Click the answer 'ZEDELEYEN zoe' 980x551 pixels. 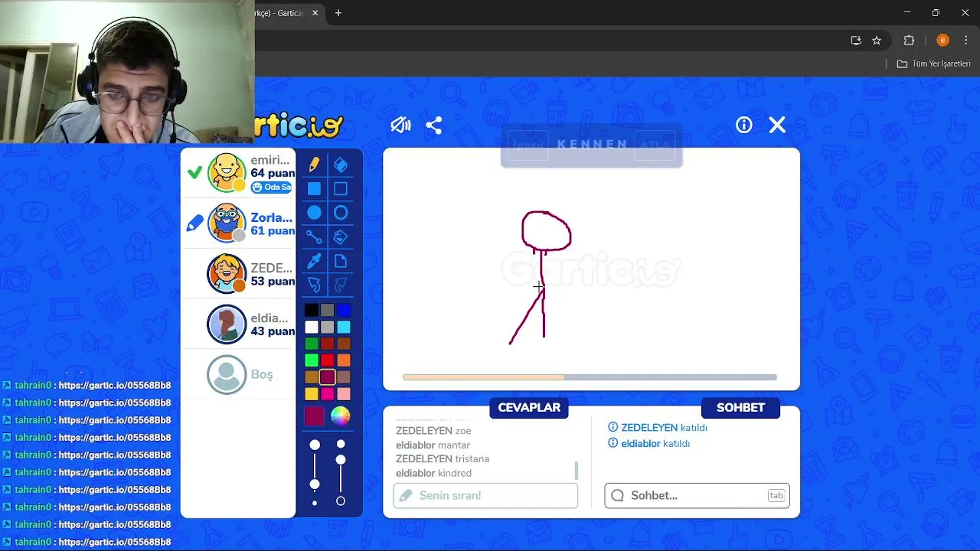click(x=433, y=431)
